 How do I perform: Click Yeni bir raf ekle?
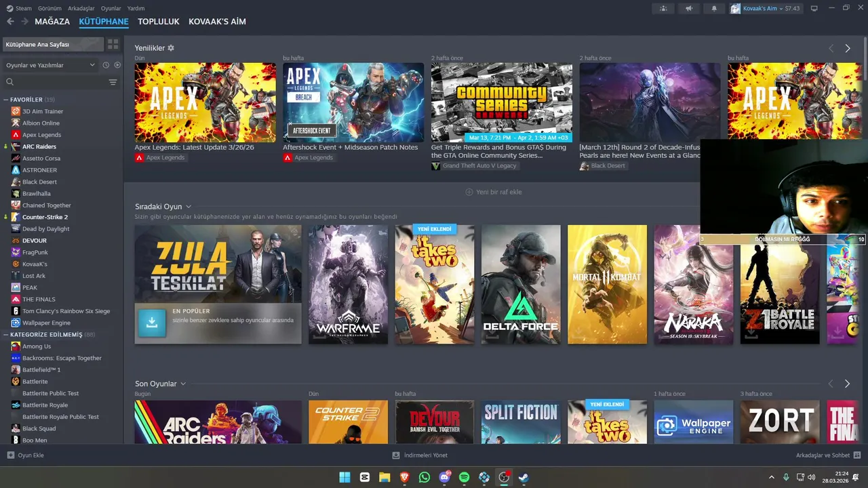pyautogui.click(x=494, y=192)
